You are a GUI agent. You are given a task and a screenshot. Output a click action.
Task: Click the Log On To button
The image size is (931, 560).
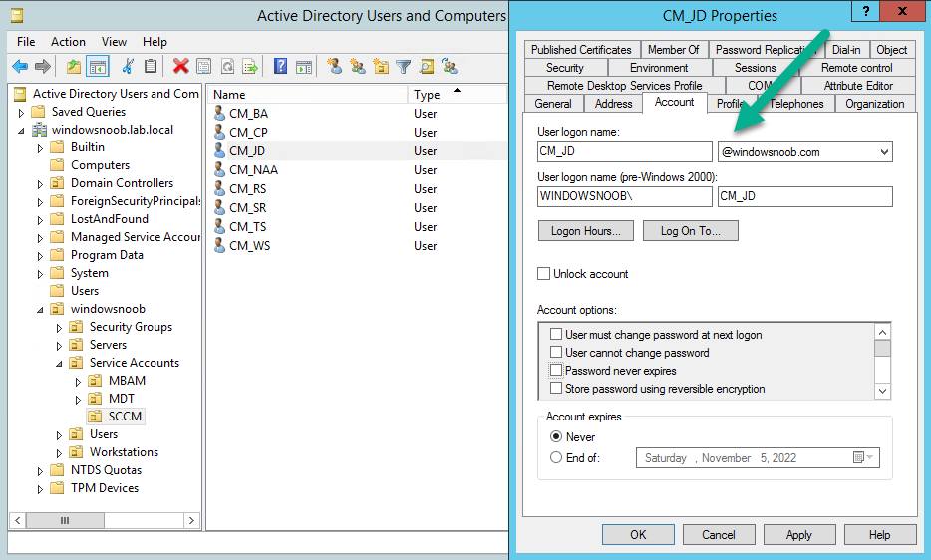tap(691, 231)
